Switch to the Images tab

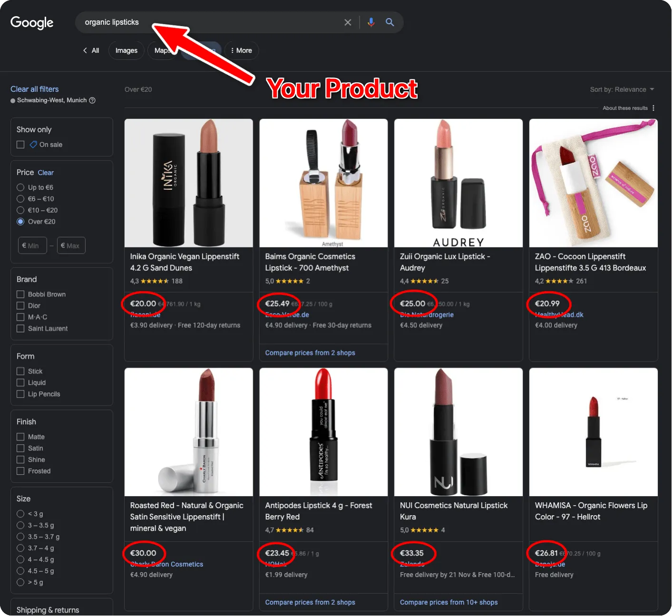pyautogui.click(x=126, y=50)
